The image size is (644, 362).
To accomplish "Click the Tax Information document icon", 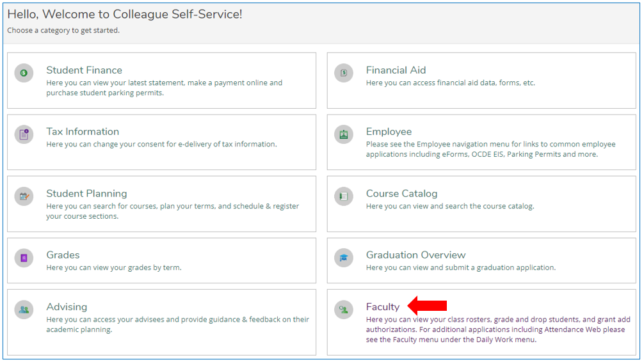I will [x=24, y=134].
